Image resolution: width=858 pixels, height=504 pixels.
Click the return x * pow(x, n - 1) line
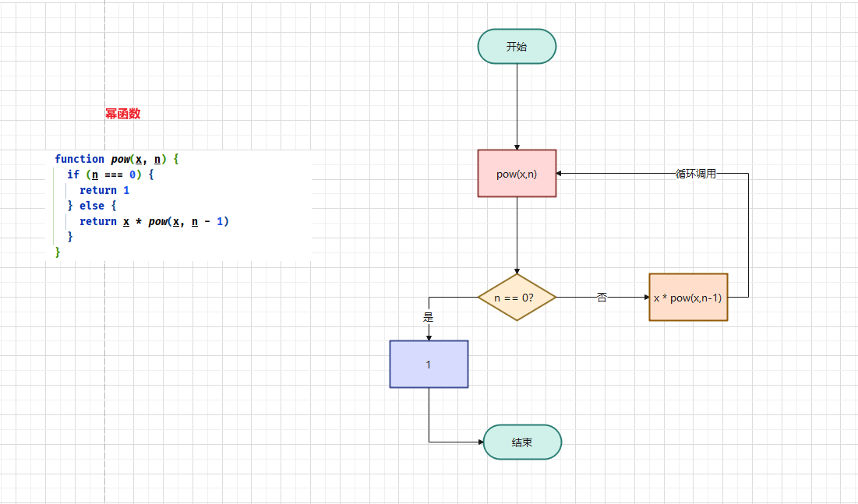pyautogui.click(x=154, y=221)
